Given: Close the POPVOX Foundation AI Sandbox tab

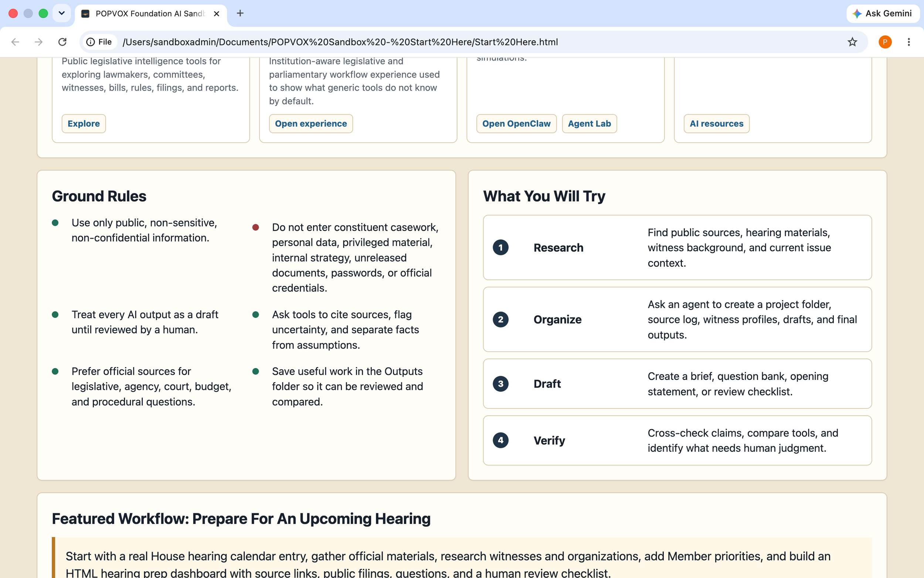Looking at the screenshot, I should [x=216, y=14].
